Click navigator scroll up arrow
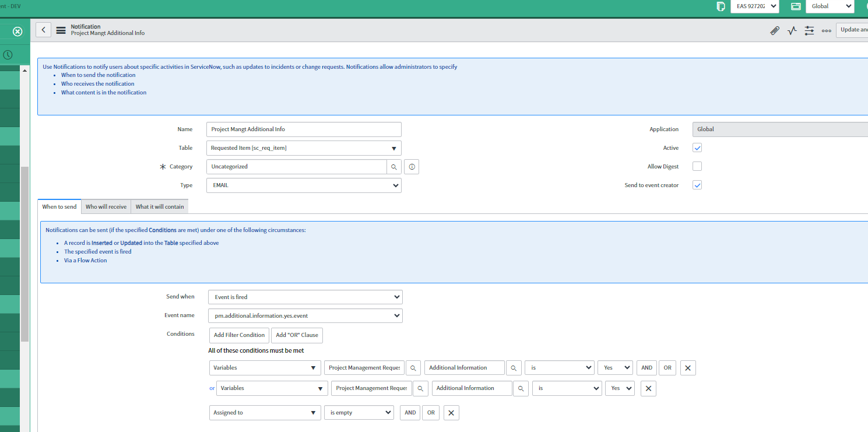 pyautogui.click(x=24, y=71)
